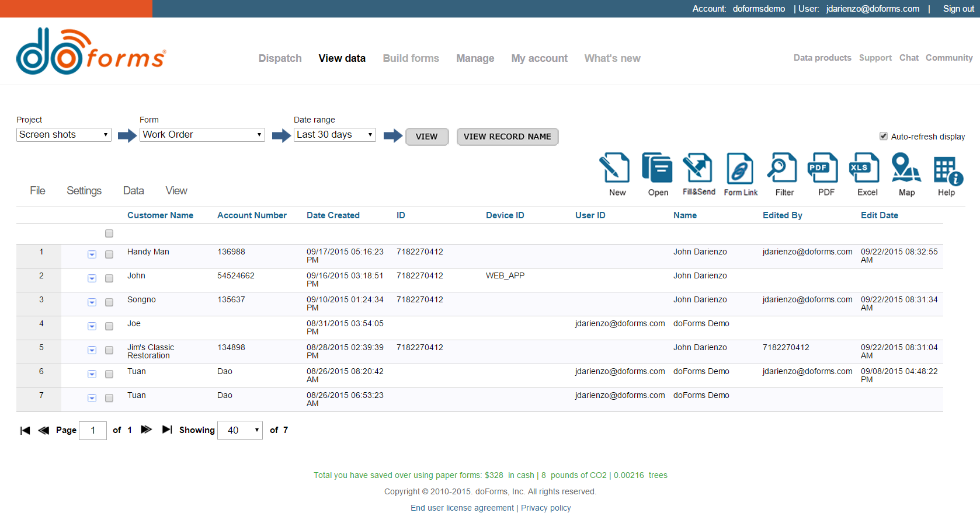Sort by Edit Date column header

[880, 215]
